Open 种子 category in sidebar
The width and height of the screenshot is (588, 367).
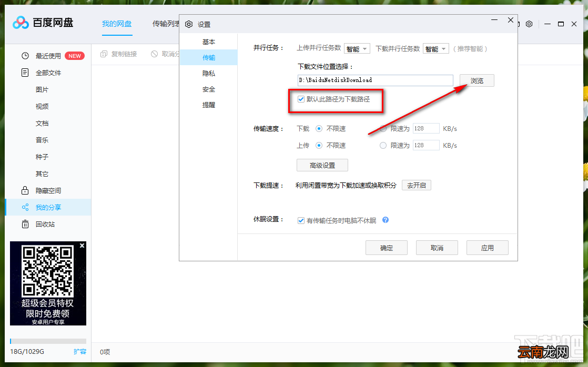(42, 157)
